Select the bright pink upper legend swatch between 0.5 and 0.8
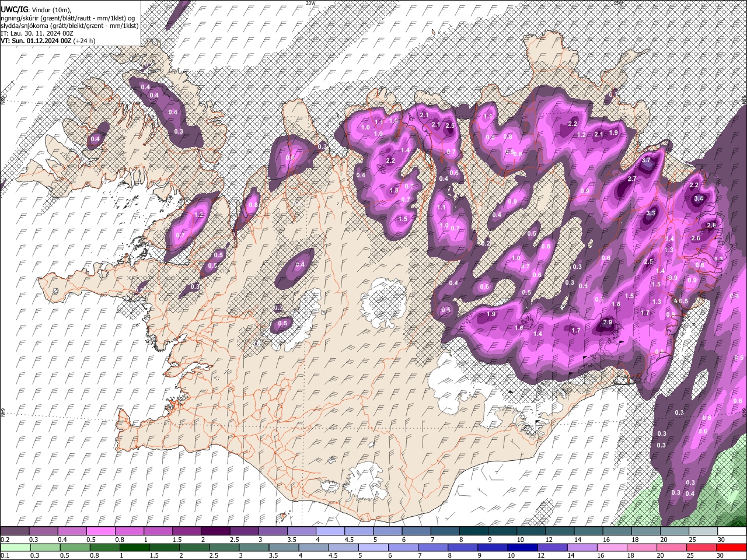This screenshot has height=560, width=747. [100, 531]
